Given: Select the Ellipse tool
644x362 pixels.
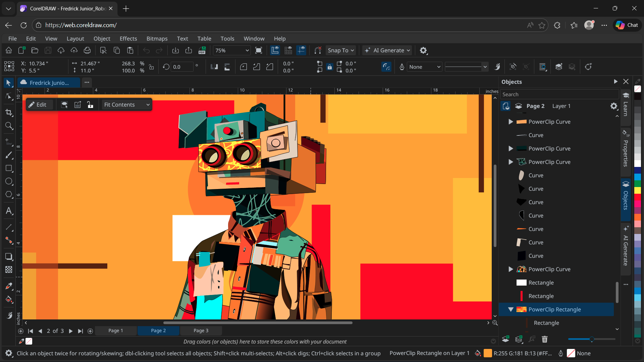Looking at the screenshot, I should pyautogui.click(x=9, y=181).
